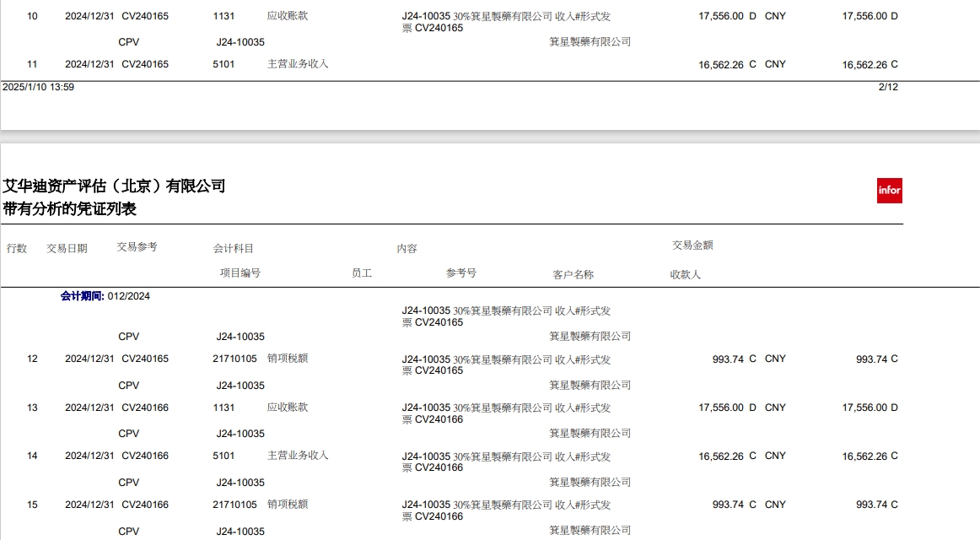
Task: Click the 员工 sub-header
Action: tap(362, 273)
